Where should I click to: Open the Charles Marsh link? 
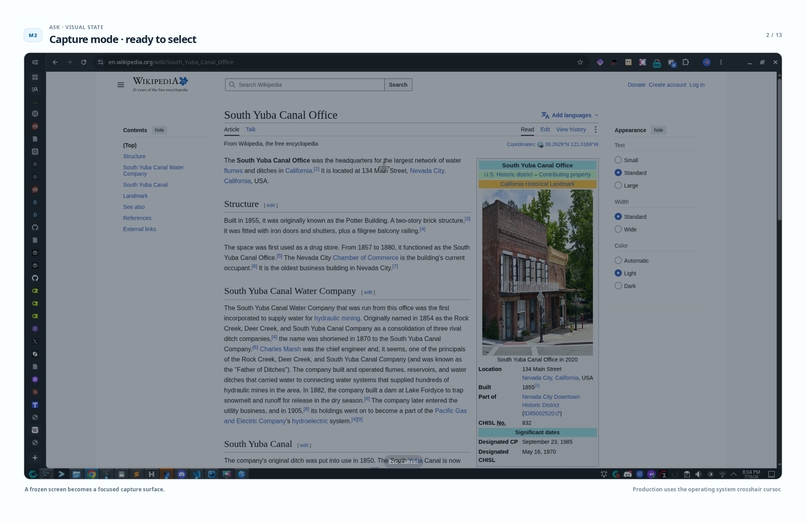[280, 349]
